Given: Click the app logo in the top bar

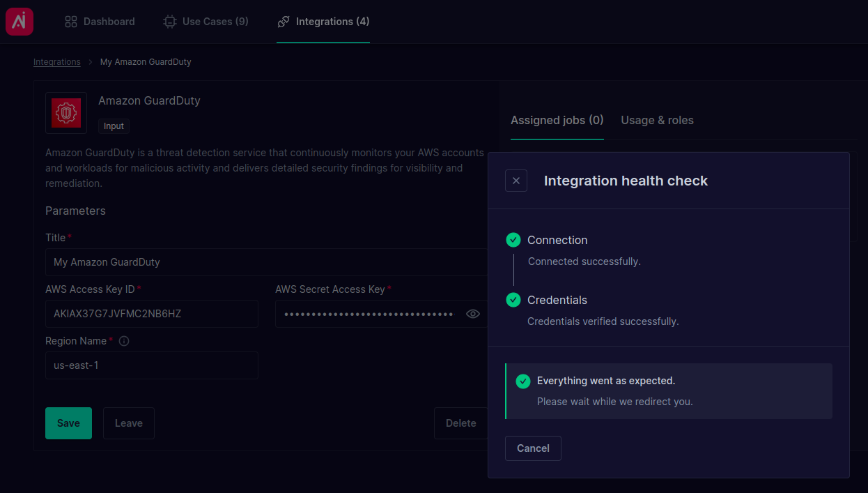Looking at the screenshot, I should pyautogui.click(x=20, y=22).
